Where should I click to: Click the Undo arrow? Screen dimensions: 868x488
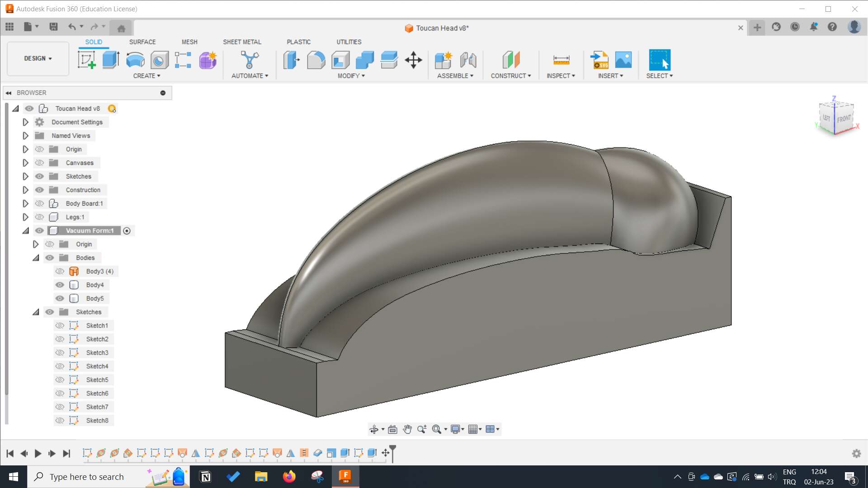tap(72, 27)
